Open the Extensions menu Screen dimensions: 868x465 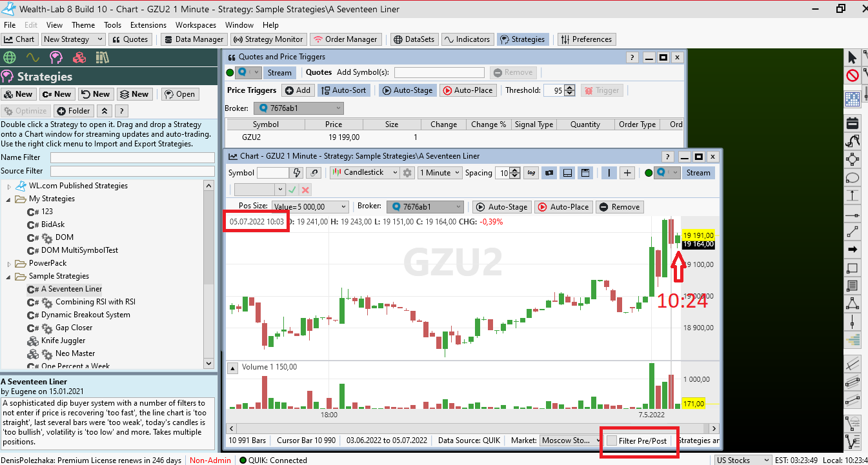(148, 25)
